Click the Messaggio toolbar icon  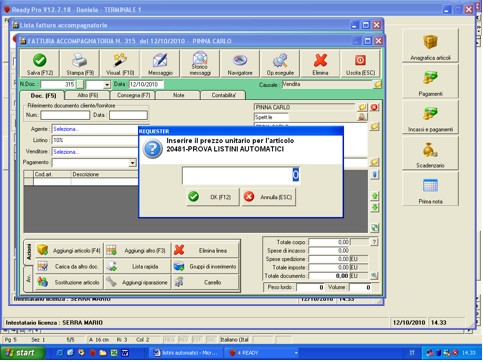160,61
